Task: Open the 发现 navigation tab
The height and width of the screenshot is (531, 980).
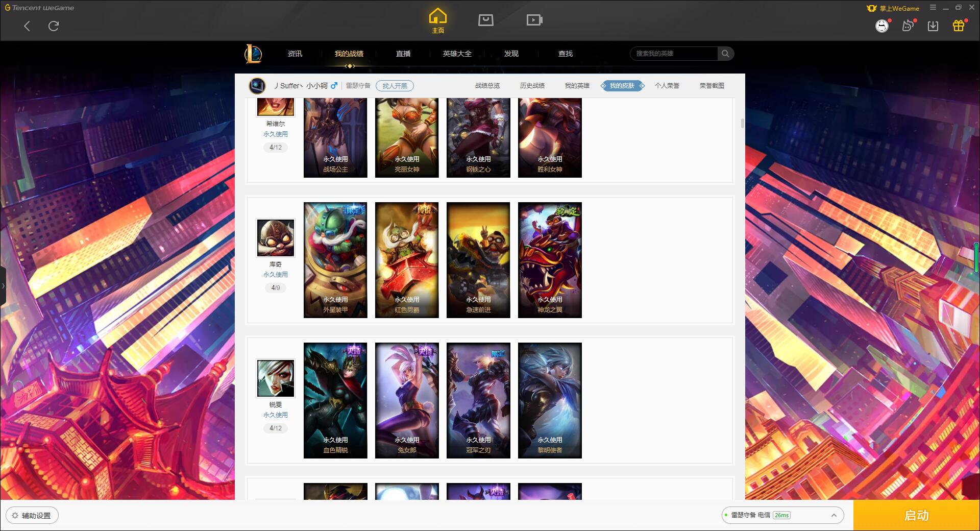Action: (x=511, y=54)
